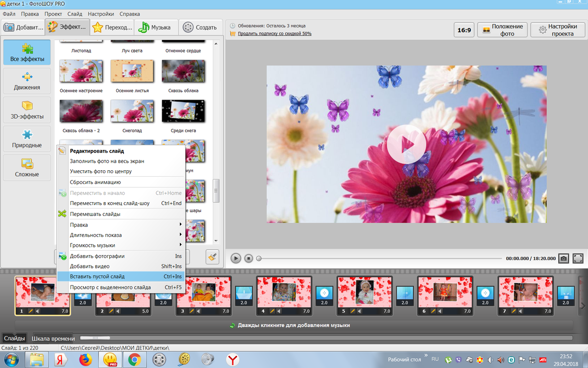The width and height of the screenshot is (588, 368).
Task: Select the Все эффекты category
Action: point(27,53)
